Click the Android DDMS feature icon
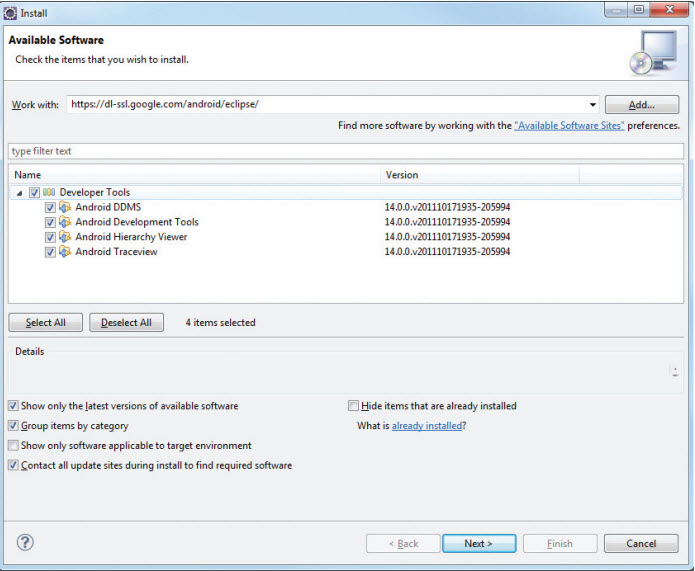The width and height of the screenshot is (695, 571). click(65, 207)
